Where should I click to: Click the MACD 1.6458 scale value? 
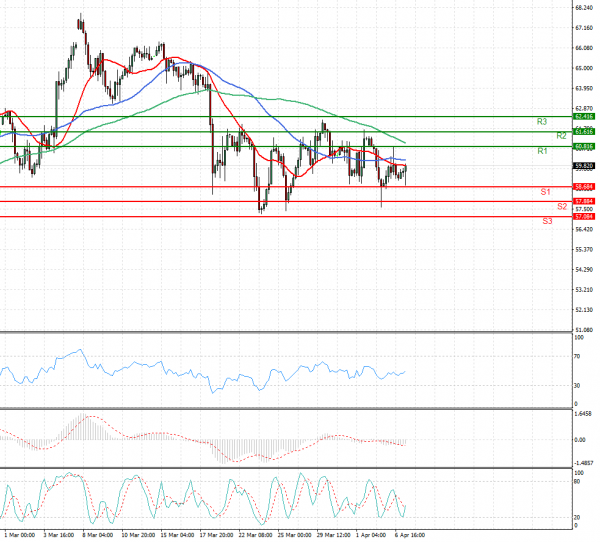(x=583, y=413)
